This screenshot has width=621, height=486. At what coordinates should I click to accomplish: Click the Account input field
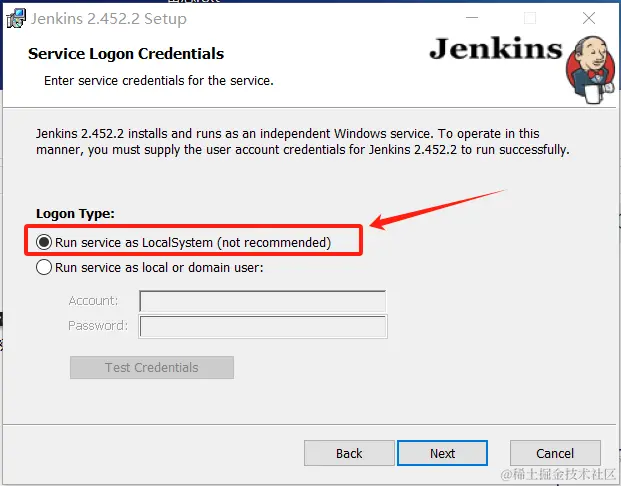[263, 301]
